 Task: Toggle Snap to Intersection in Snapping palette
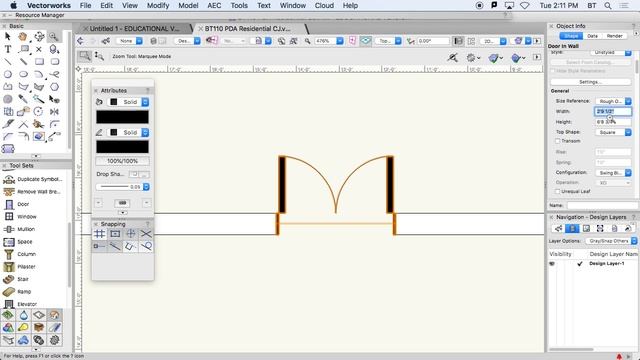[x=146, y=234]
